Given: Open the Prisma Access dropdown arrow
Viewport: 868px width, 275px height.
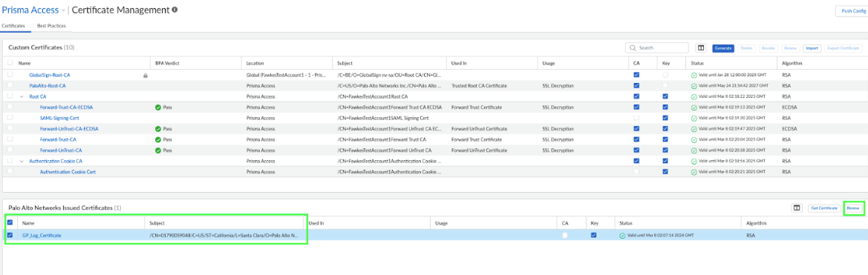Looking at the screenshot, I should (63, 10).
